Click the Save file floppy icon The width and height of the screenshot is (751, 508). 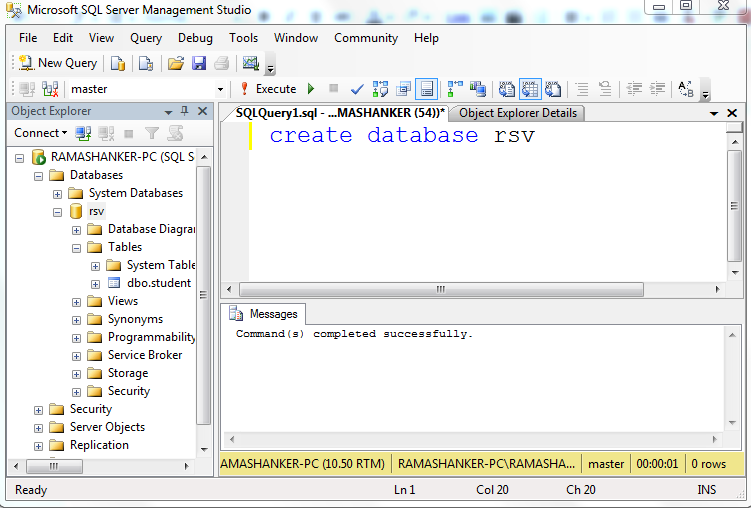pyautogui.click(x=199, y=63)
